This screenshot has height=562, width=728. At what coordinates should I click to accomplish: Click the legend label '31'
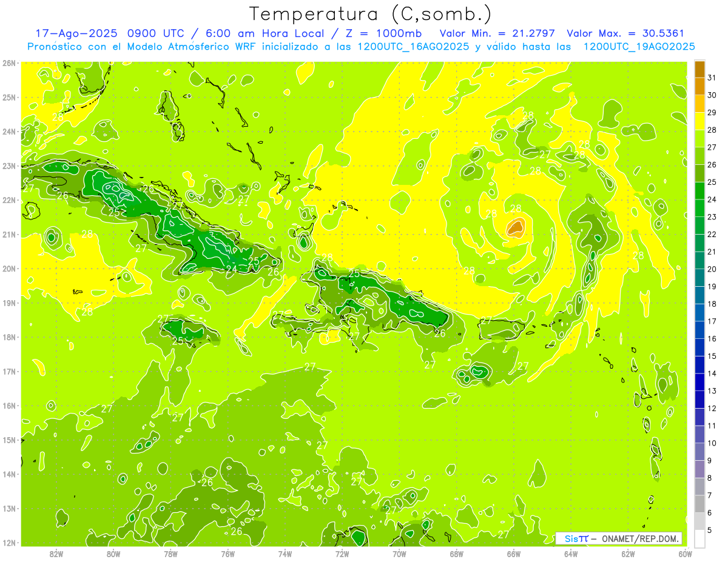(712, 78)
